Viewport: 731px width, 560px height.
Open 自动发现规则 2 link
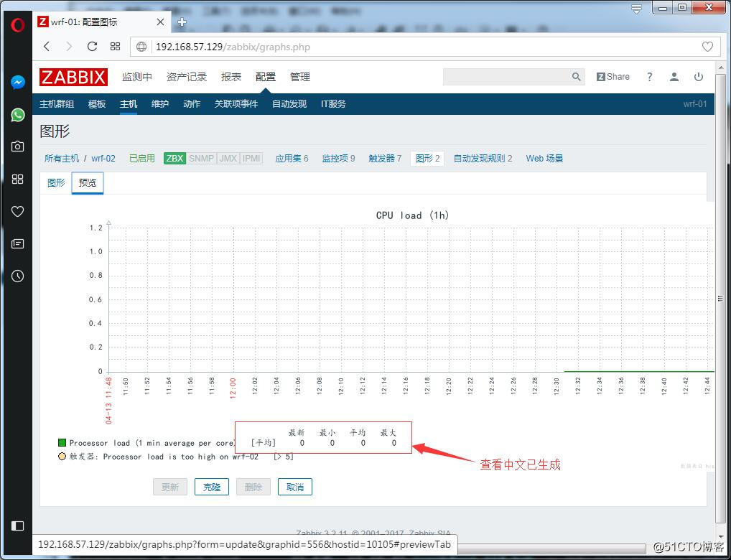[483, 159]
